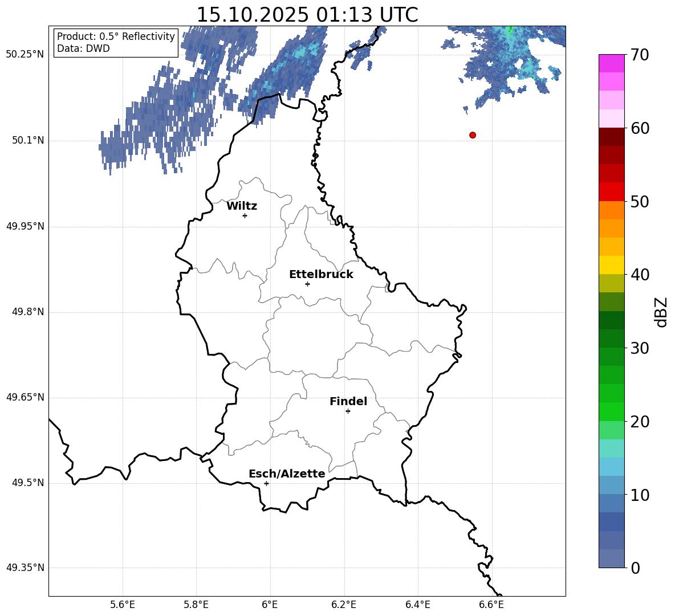Click 'Product: 0.5° Reflectivity' text
675x616 pixels.
click(x=116, y=36)
